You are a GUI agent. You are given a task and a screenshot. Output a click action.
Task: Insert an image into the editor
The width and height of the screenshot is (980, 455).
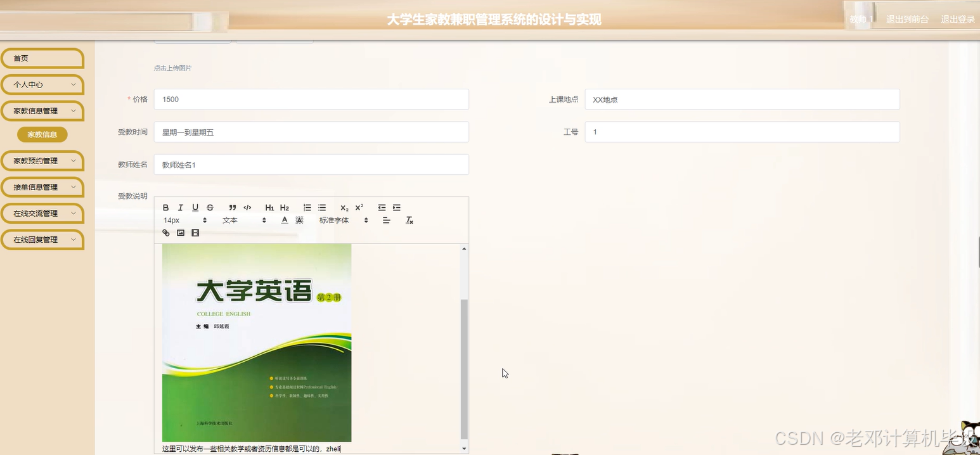coord(181,233)
